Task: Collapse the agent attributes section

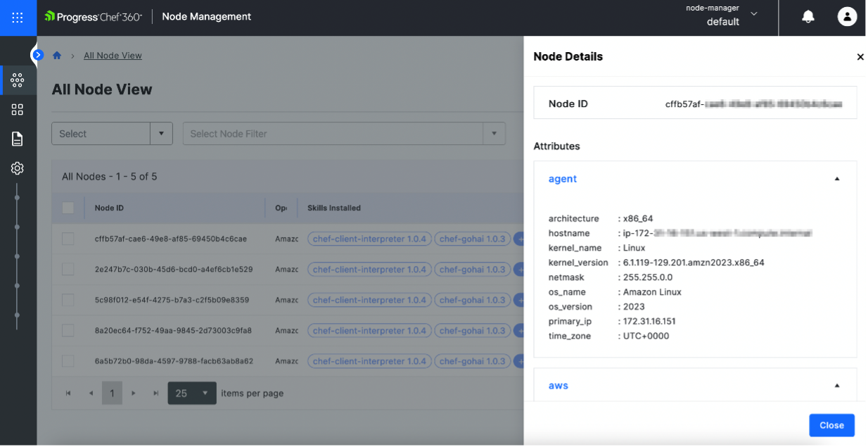Action: point(836,179)
